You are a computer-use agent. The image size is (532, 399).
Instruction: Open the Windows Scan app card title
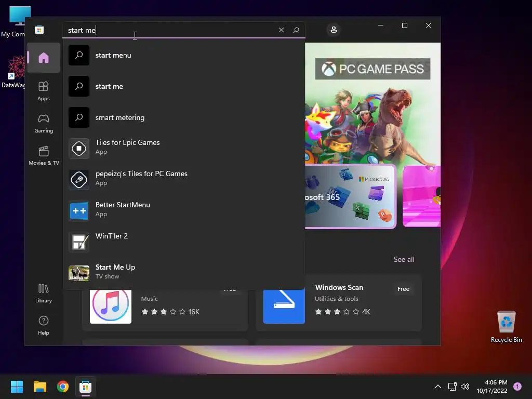[339, 287]
